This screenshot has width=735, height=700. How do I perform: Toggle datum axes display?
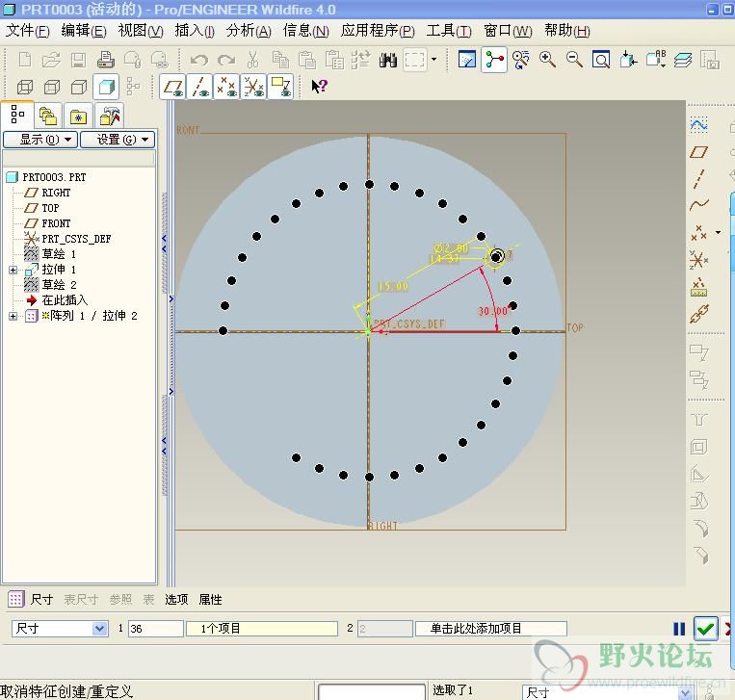click(x=199, y=87)
